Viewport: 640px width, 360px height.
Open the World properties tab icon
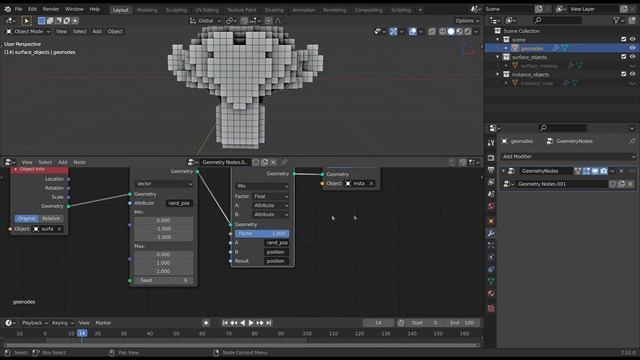(491, 206)
